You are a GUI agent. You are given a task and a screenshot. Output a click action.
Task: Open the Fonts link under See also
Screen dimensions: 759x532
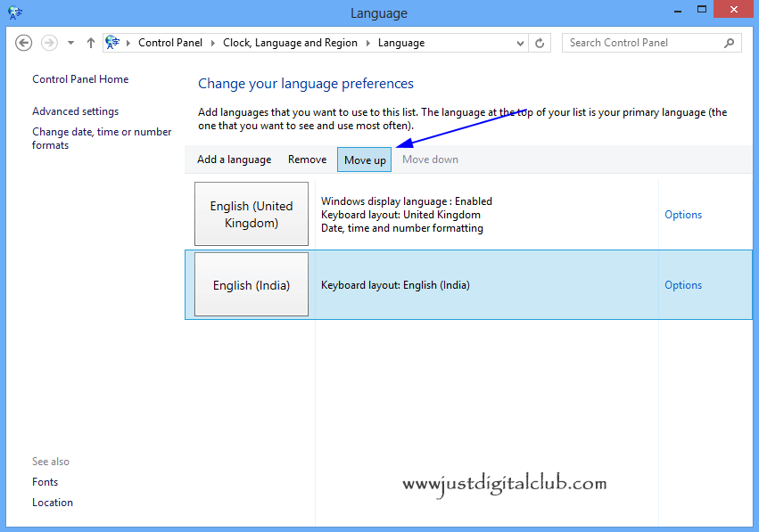[x=45, y=482]
